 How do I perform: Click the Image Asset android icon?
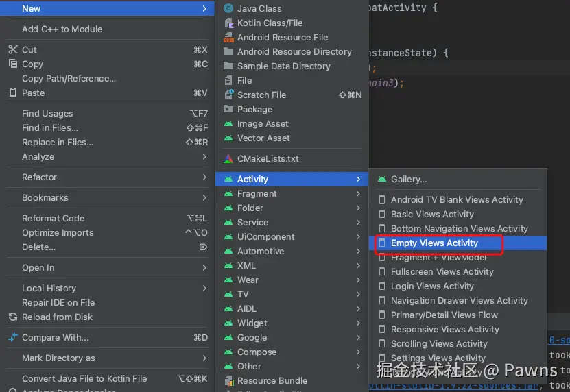point(228,124)
